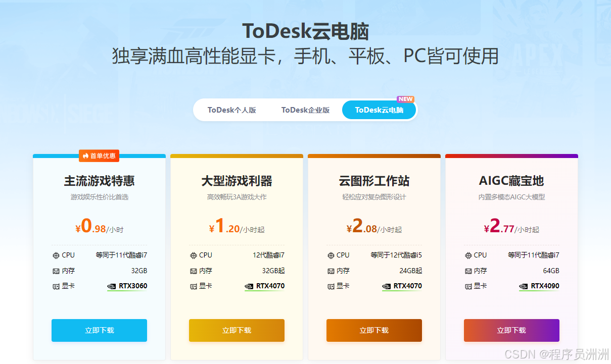The image size is (611, 364).
Task: Click the NEW badge on ToDesk云电脑 tab
Action: [x=405, y=99]
